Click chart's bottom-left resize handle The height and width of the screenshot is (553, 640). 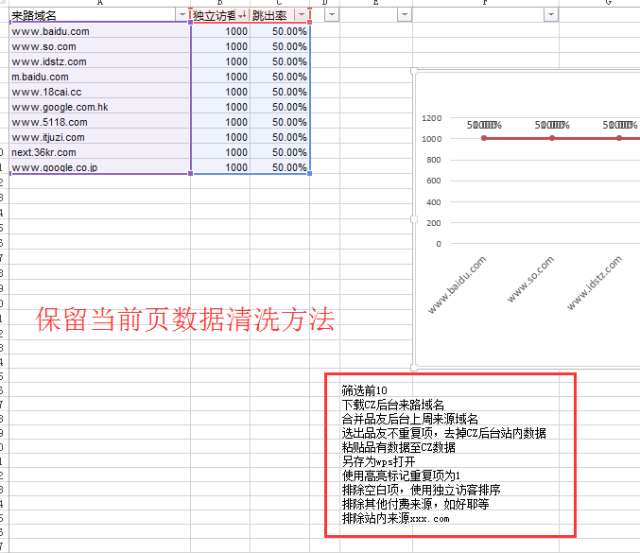point(414,367)
